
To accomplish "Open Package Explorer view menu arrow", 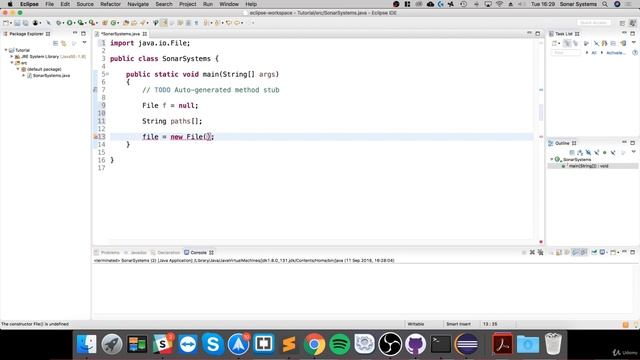I will [x=84, y=42].
